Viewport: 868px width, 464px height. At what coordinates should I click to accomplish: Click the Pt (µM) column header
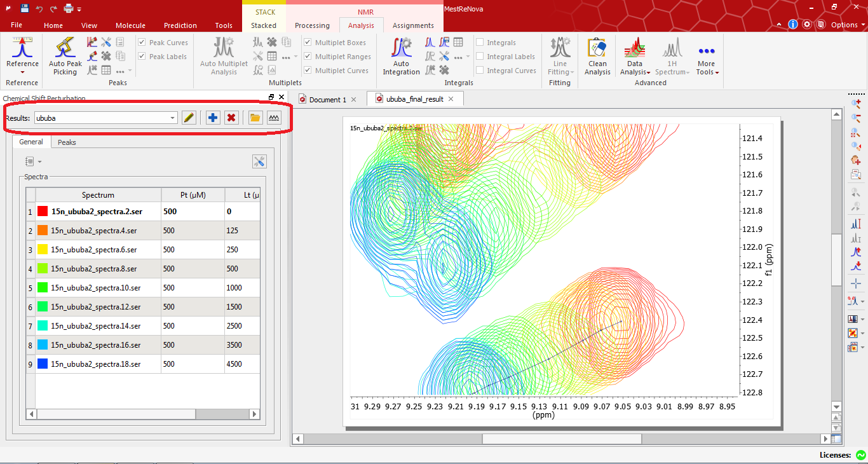[x=193, y=194]
